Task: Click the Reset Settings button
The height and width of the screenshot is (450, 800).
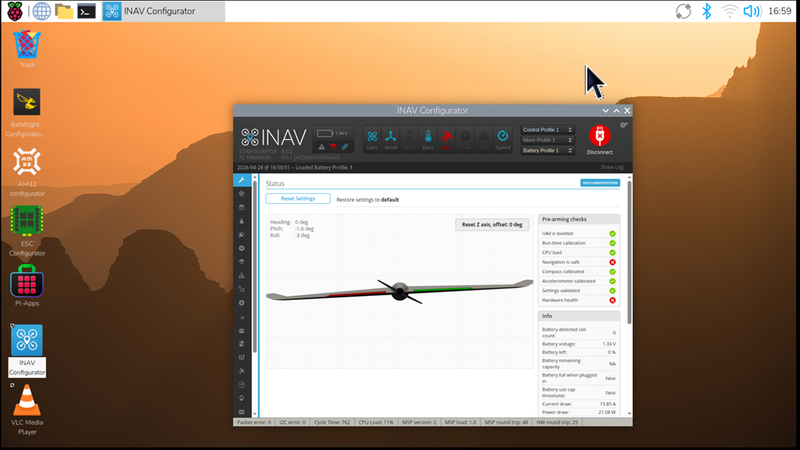Action: (x=298, y=199)
